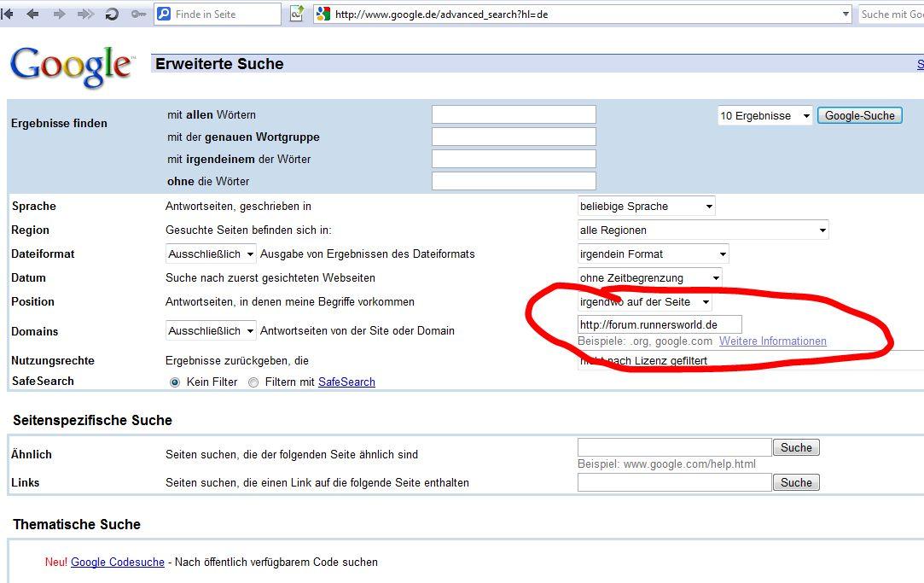Open the ohne Zeitbegrenzung dropdown

(649, 277)
